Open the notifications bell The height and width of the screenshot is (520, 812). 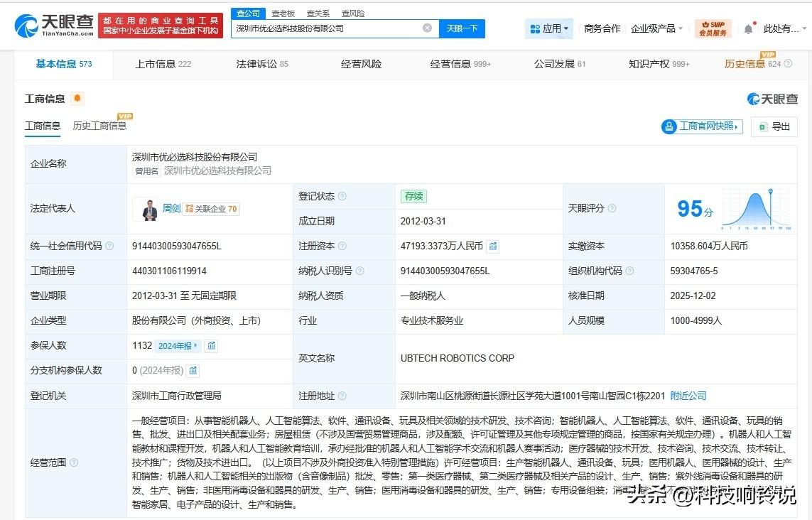coord(749,28)
